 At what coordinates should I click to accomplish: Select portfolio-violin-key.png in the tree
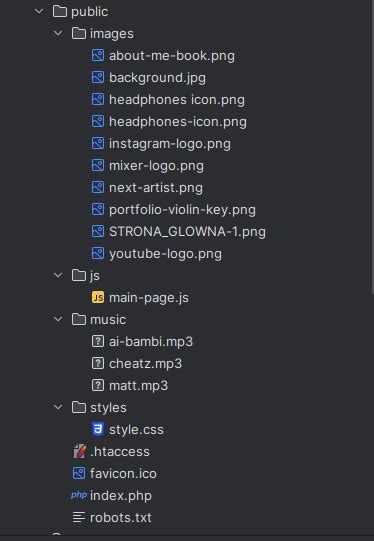click(x=182, y=209)
